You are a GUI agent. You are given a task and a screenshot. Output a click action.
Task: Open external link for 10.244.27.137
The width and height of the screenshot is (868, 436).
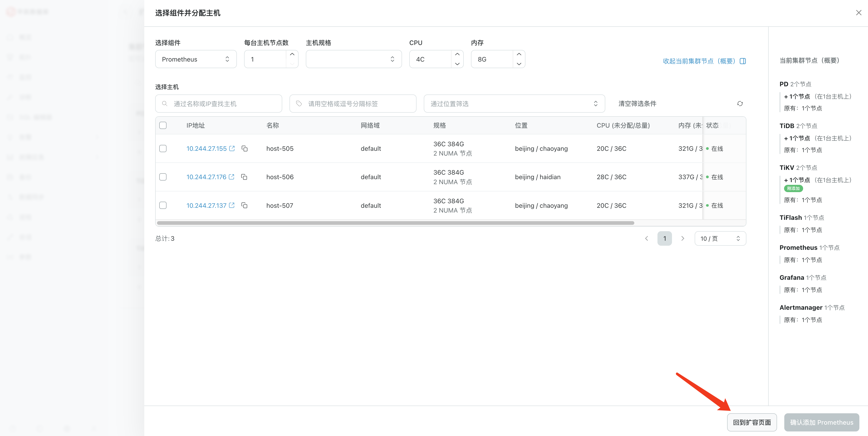231,205
